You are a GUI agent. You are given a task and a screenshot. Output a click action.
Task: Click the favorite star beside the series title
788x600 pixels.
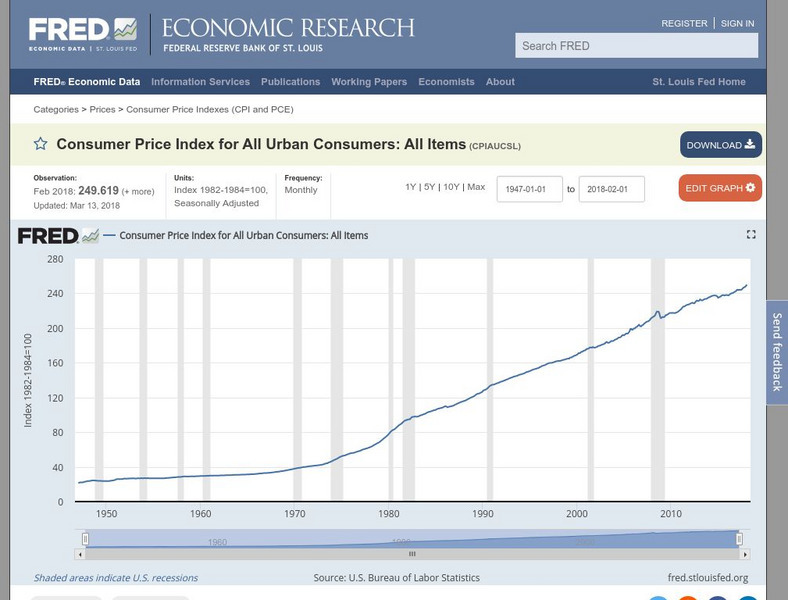pos(41,144)
